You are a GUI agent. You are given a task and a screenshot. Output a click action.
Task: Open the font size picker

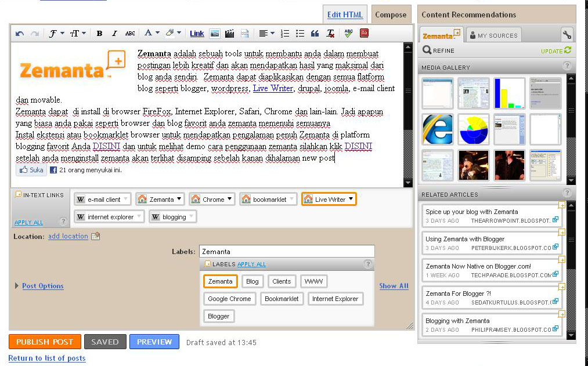78,33
